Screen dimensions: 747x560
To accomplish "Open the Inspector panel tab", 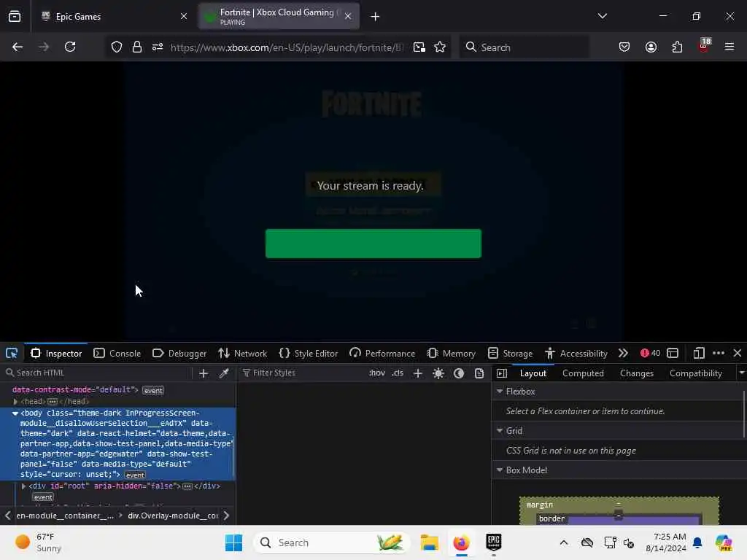I will (56, 354).
